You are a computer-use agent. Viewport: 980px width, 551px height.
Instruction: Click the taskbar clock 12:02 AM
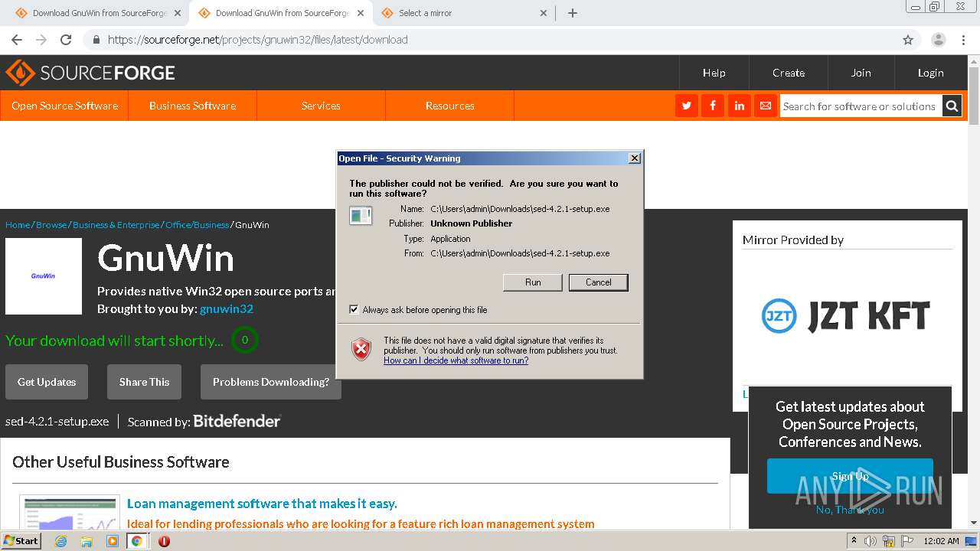[941, 541]
